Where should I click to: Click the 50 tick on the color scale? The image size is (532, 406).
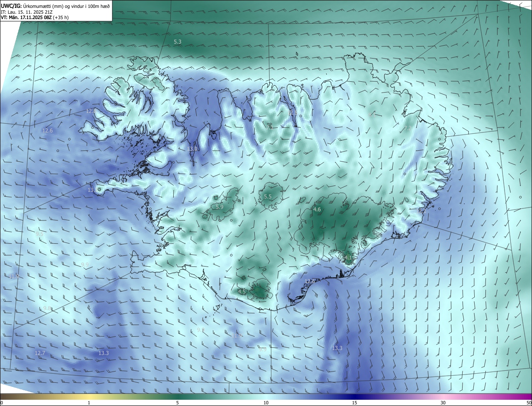click(x=529, y=403)
